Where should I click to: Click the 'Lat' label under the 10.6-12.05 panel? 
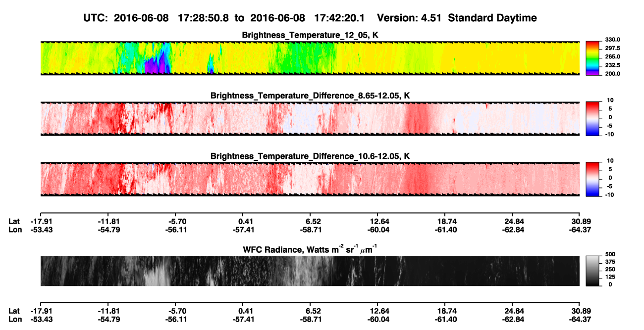tap(14, 222)
